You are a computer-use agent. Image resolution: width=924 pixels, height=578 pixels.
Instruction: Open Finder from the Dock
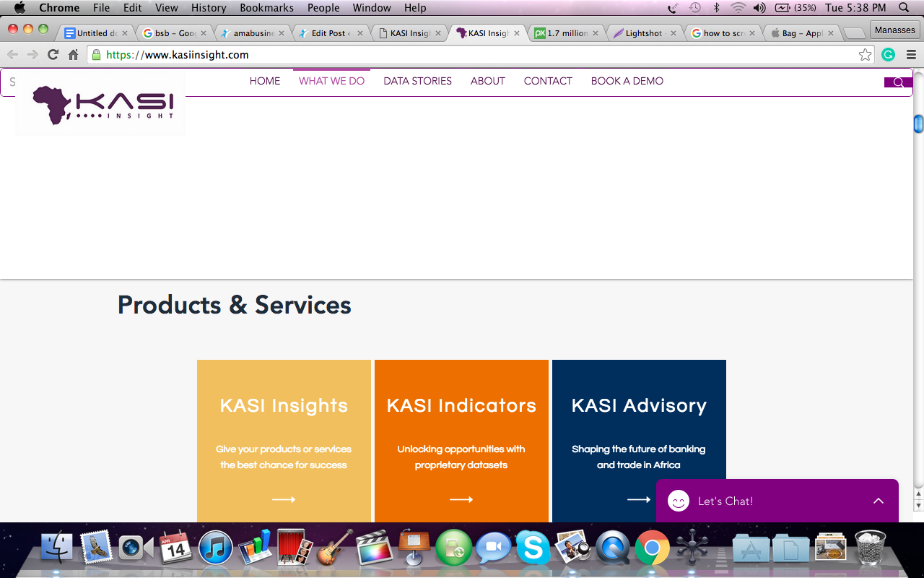point(57,547)
